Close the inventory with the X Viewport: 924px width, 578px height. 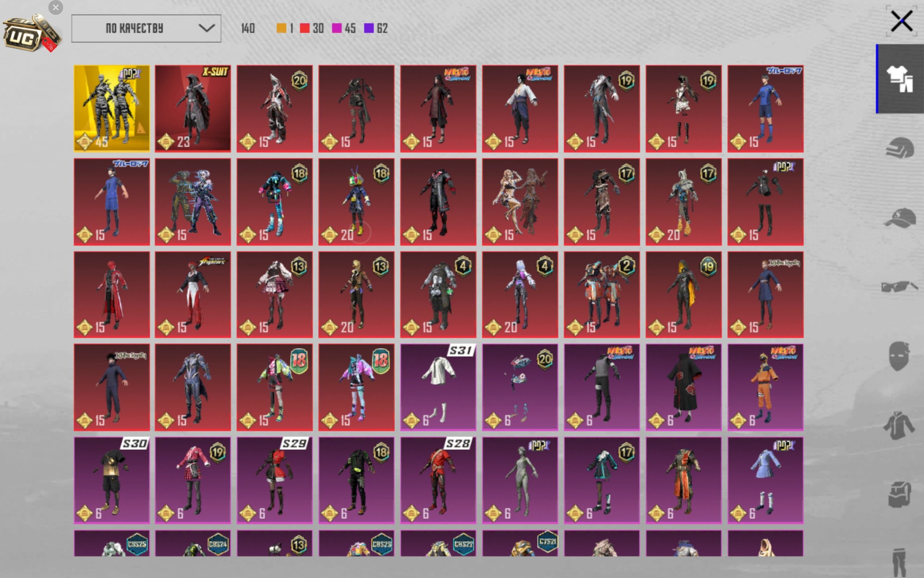[902, 21]
